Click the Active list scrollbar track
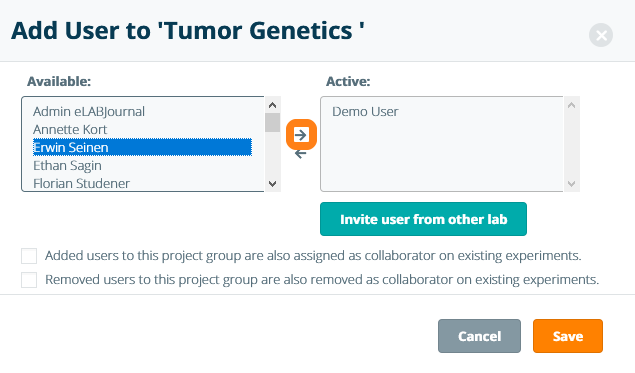The width and height of the screenshot is (635, 373). (x=571, y=145)
